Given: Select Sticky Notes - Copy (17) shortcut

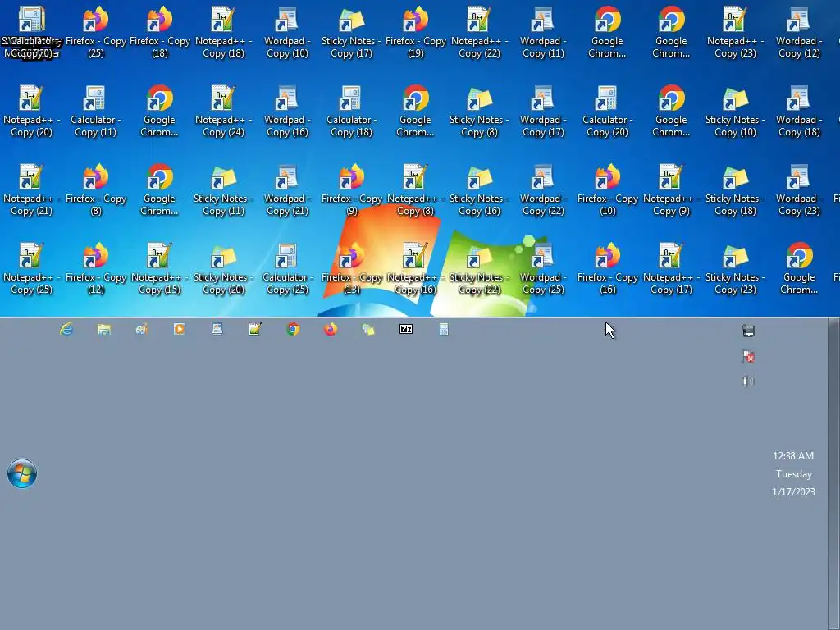Looking at the screenshot, I should [351, 32].
